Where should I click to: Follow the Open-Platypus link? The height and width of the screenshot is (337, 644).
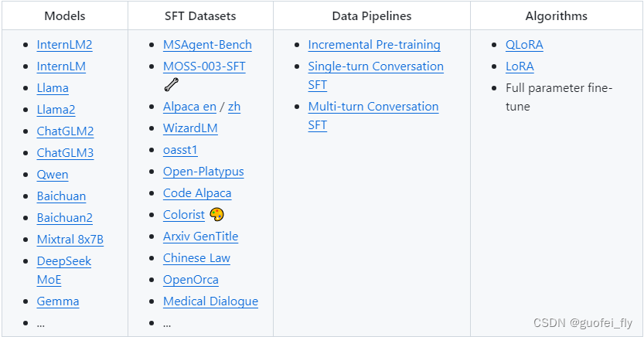tap(203, 172)
